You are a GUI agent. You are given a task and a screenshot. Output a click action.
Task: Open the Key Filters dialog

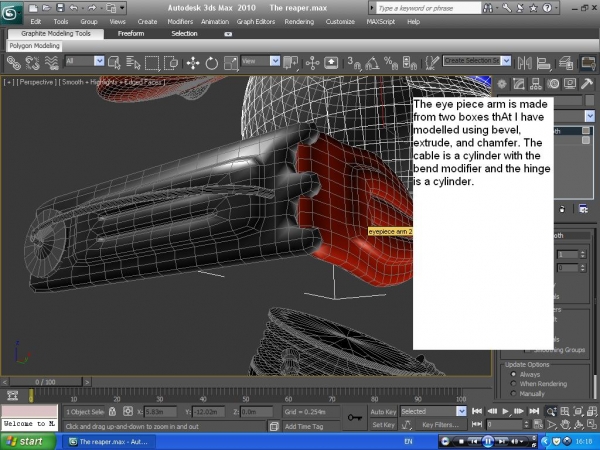click(440, 425)
